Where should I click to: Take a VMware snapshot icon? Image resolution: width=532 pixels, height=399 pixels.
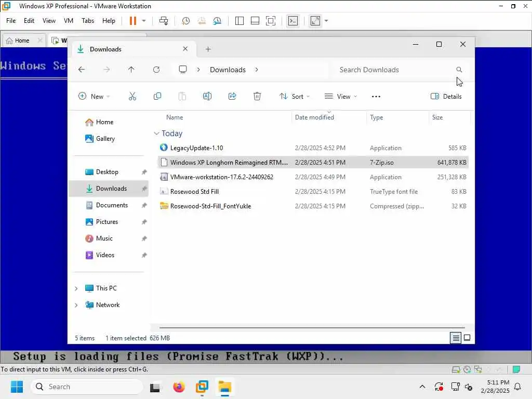185,21
